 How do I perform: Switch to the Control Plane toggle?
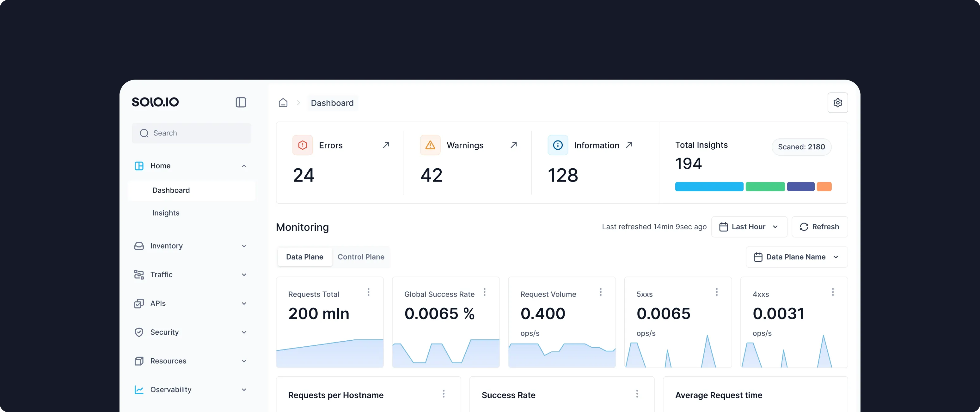pos(361,257)
